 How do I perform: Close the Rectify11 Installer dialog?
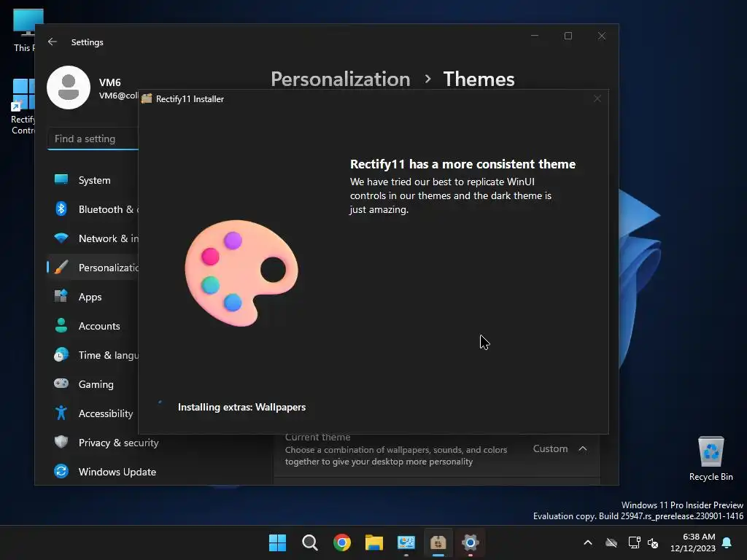[x=597, y=98]
